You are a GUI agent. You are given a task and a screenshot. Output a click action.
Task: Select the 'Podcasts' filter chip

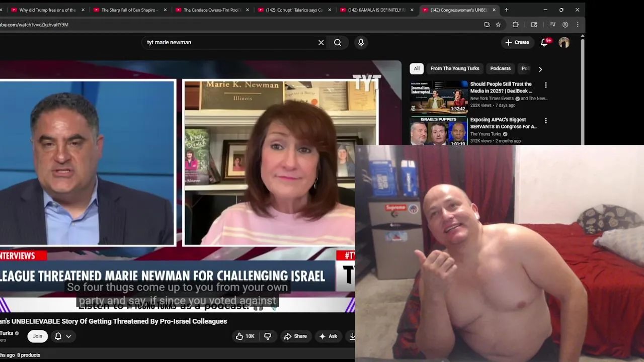tap(501, 68)
